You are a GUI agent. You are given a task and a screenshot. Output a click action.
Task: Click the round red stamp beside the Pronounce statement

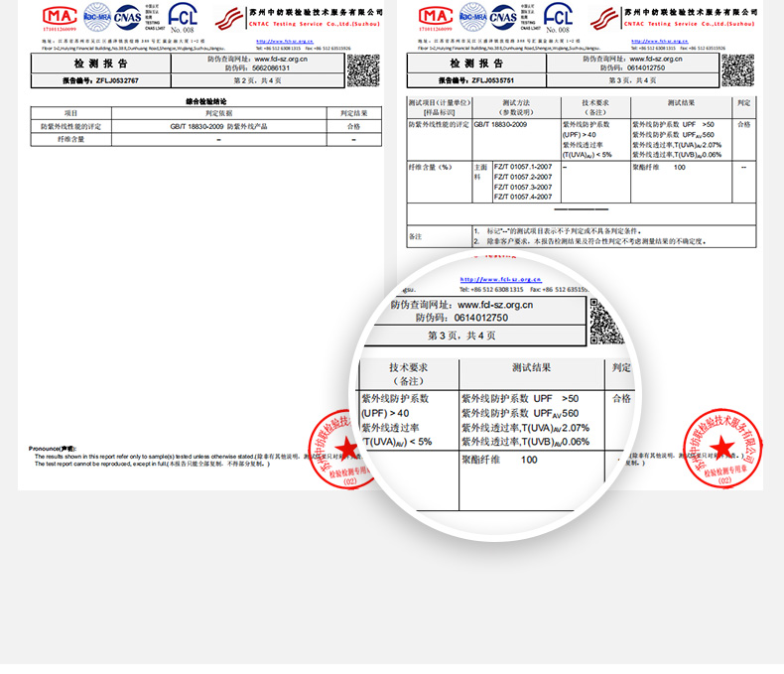340,449
